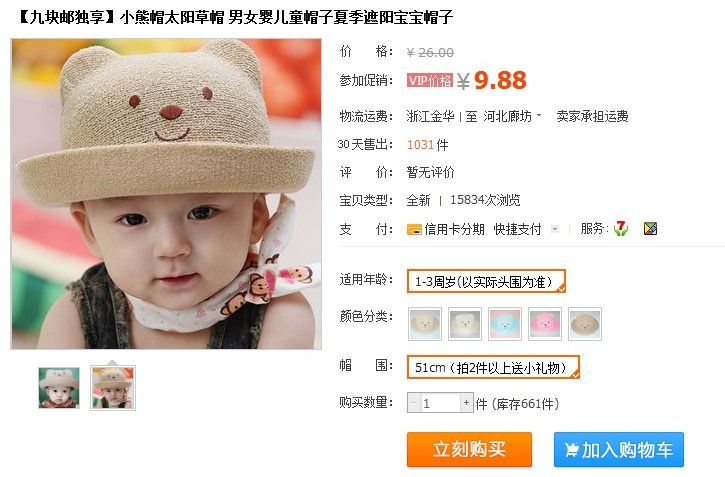The image size is (725, 477).
Task: Toggle the 1-3周岁 age option
Action: point(486,281)
